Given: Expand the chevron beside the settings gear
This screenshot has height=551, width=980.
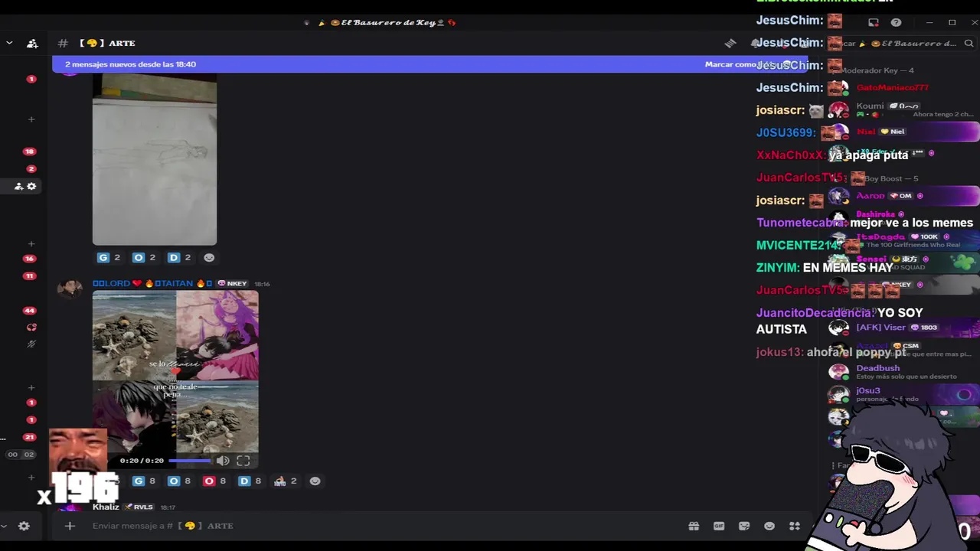Looking at the screenshot, I should pyautogui.click(x=4, y=526).
